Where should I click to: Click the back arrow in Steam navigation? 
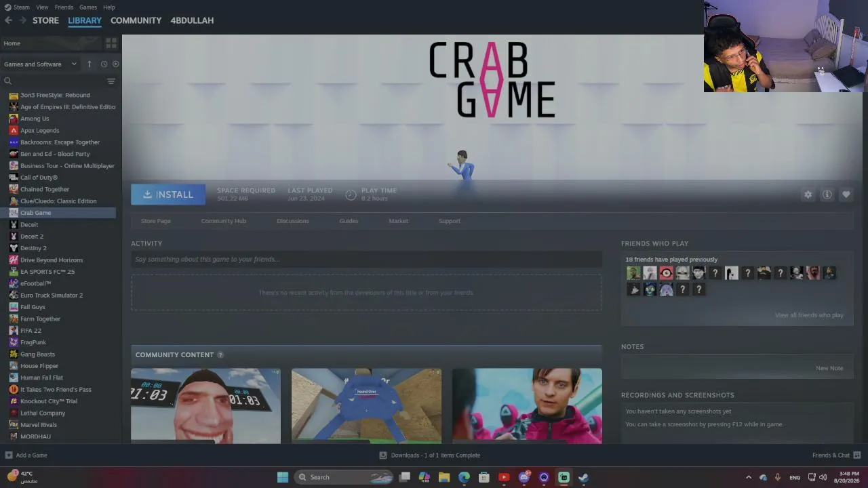coord(8,20)
